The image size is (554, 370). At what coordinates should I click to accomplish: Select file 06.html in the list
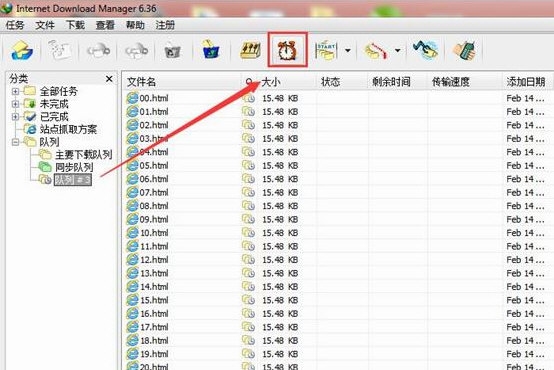coord(154,179)
